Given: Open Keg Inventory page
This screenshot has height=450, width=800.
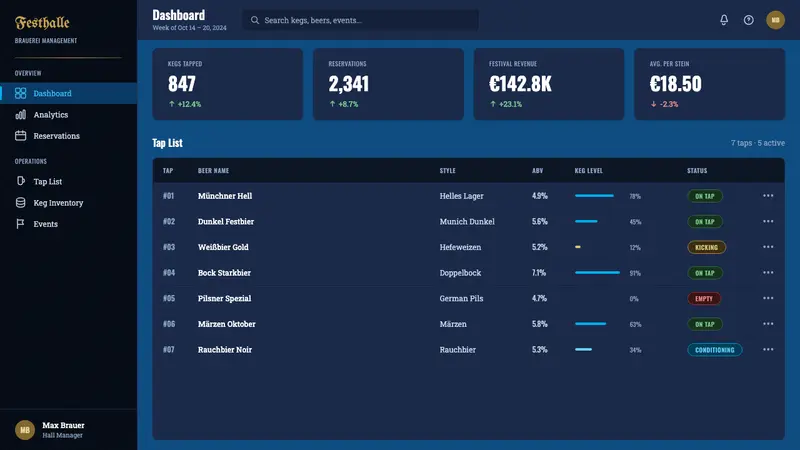Looking at the screenshot, I should pos(68,203).
